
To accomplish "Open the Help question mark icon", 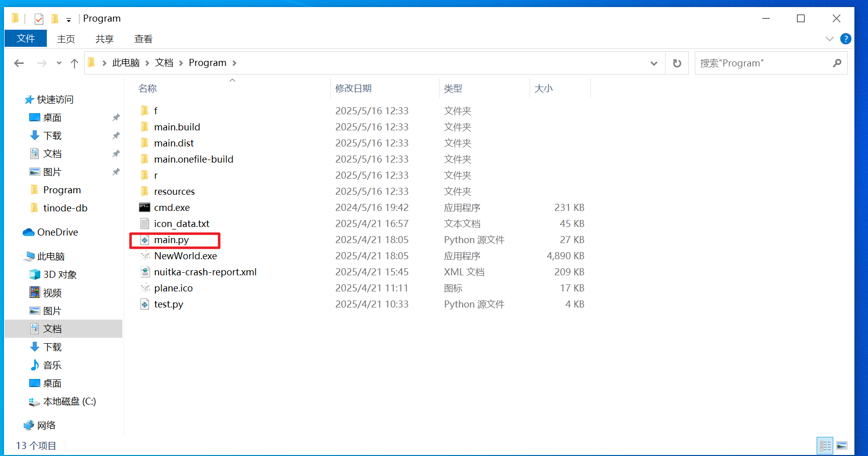I will pos(846,39).
